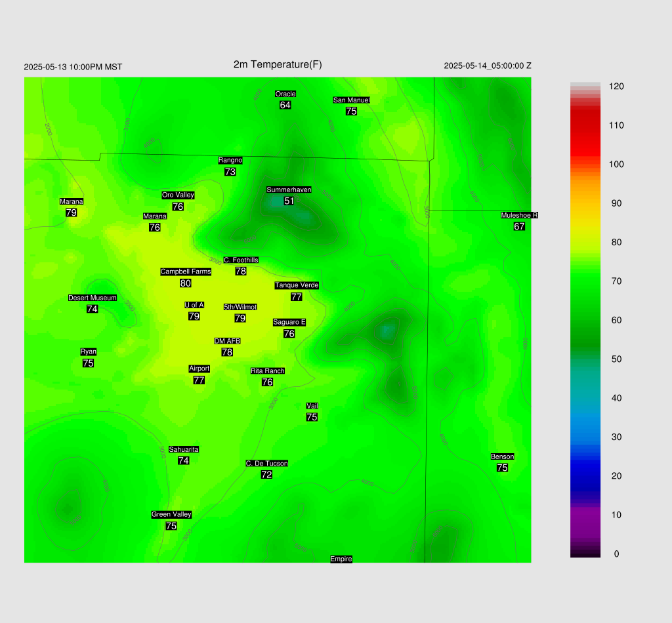
Task: Select the Rita Ranch station label
Action: [268, 371]
